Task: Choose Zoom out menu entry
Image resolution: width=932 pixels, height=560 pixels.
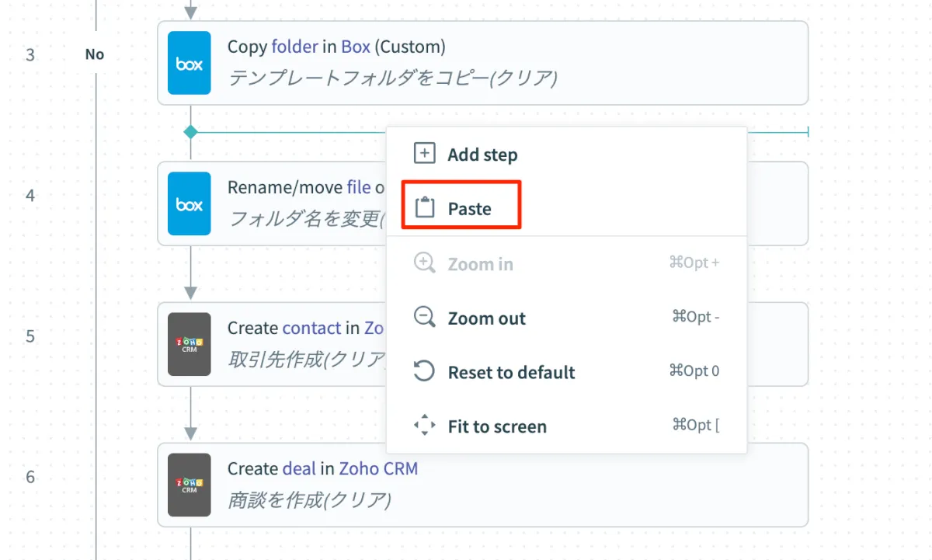Action: tap(486, 318)
